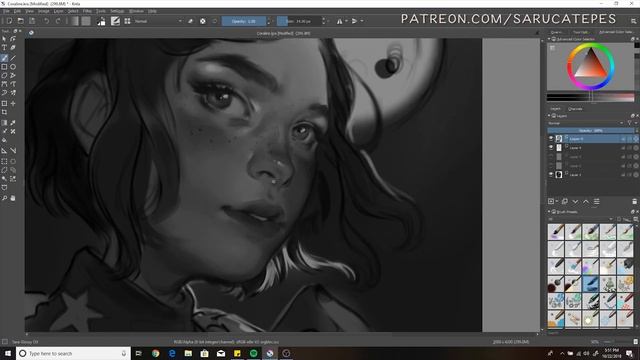Toggle eraser mode in toolbar
Viewport: 640px width, 360px height.
(190, 21)
